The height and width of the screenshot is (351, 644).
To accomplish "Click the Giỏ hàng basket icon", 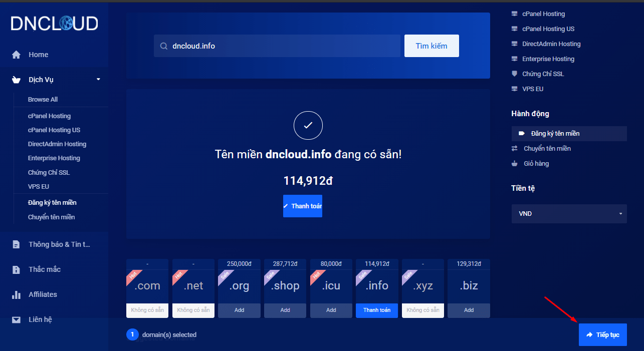I will point(514,164).
